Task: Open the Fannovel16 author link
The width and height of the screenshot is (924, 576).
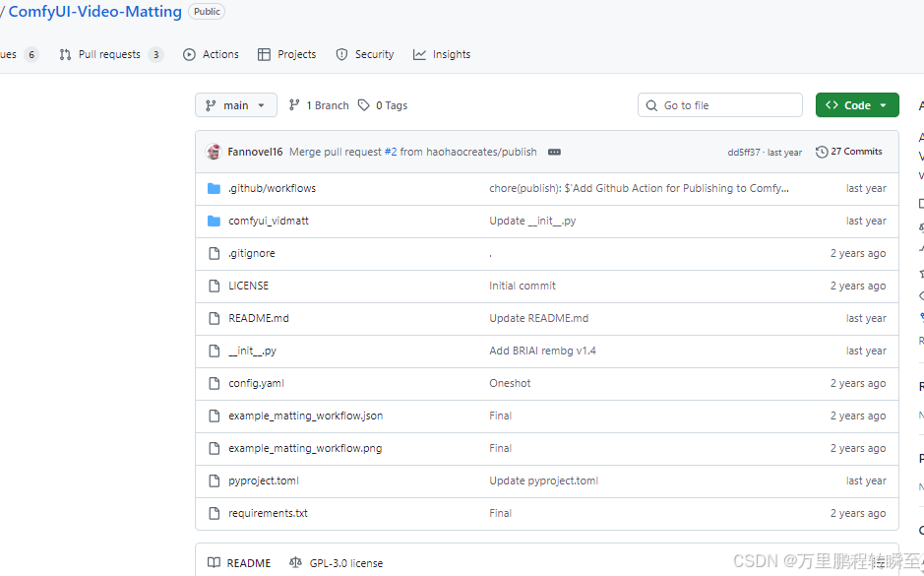Action: pos(255,152)
